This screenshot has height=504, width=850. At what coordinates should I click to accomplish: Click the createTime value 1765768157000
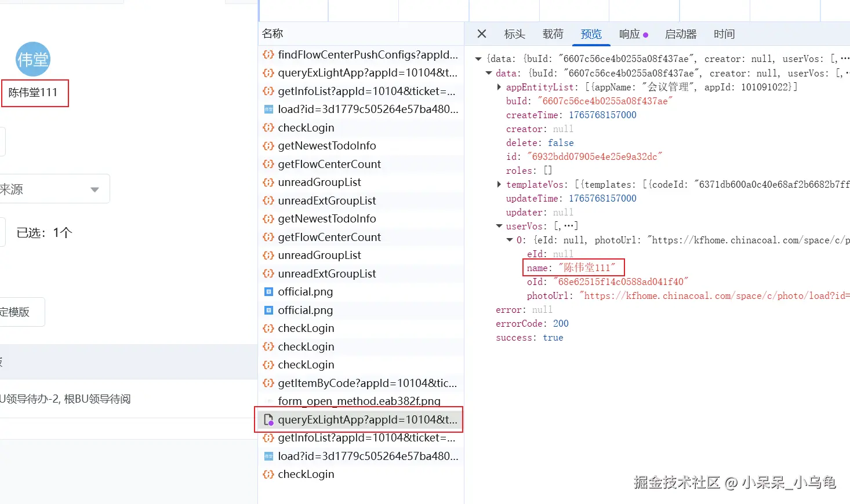602,115
